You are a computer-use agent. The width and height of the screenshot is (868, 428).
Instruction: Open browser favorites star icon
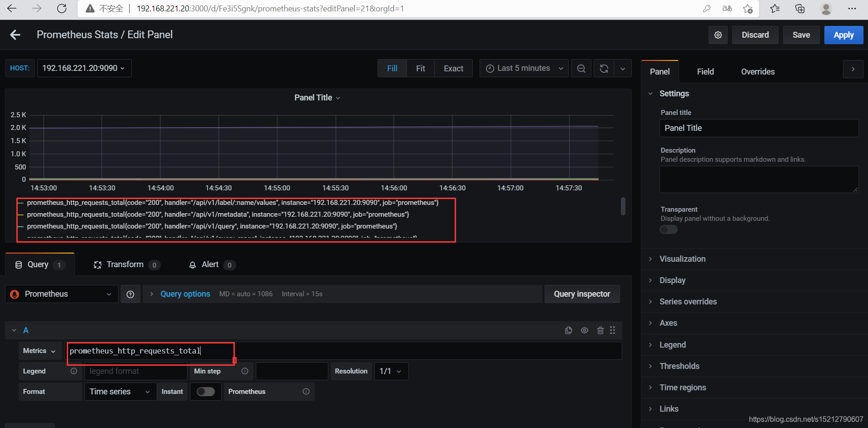pos(775,9)
